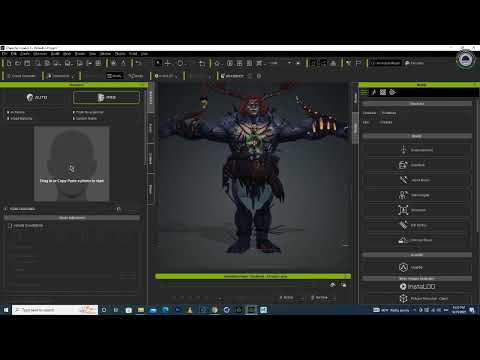Switch to first vertical tab left of viewport
480x360 pixels.
click(151, 97)
